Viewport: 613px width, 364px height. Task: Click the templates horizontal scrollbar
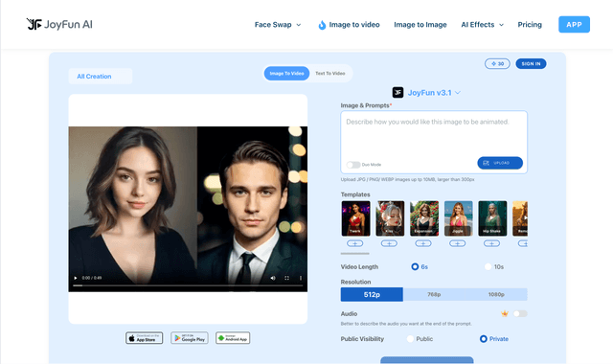point(355,253)
